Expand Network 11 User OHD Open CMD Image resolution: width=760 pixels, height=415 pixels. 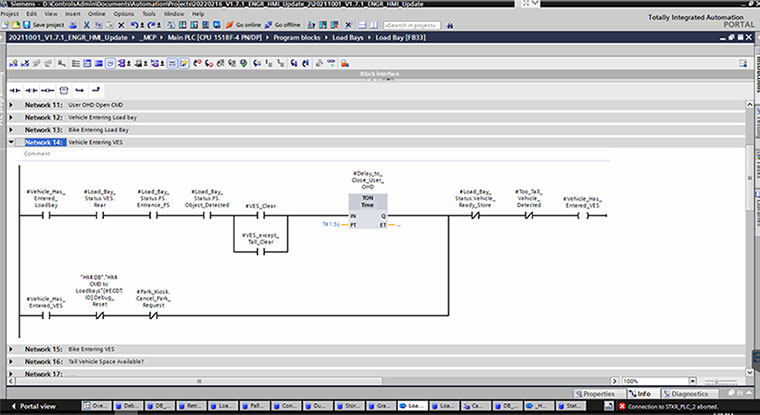[11, 105]
